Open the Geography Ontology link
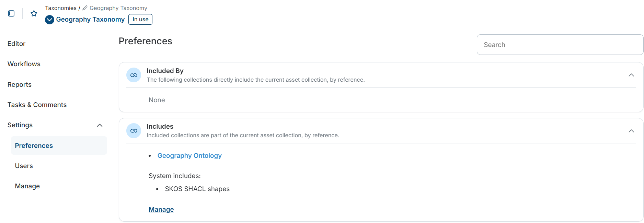The height and width of the screenshot is (223, 644). (x=189, y=155)
